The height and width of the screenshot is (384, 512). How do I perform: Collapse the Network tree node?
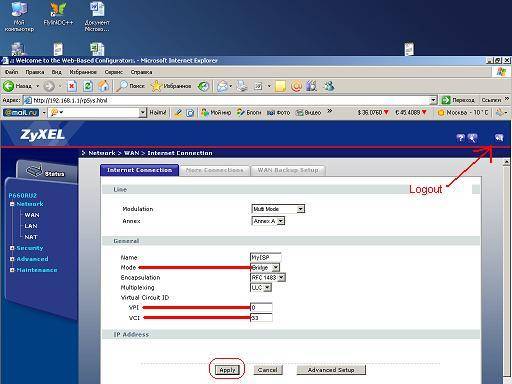point(12,204)
